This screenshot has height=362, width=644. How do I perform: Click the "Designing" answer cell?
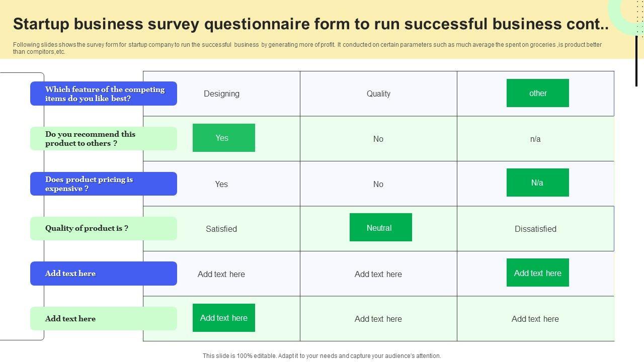coord(221,94)
